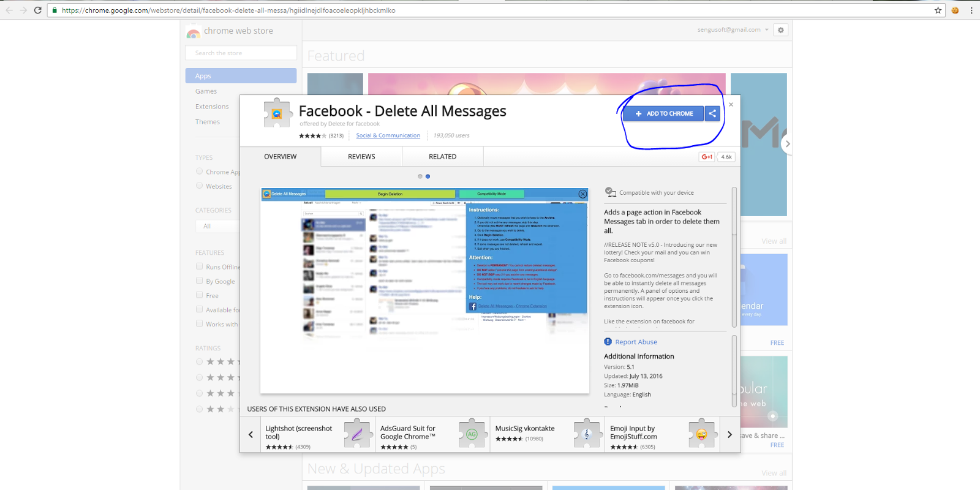Open the Social & Communication category link
Image resolution: width=980 pixels, height=490 pixels.
pyautogui.click(x=388, y=136)
